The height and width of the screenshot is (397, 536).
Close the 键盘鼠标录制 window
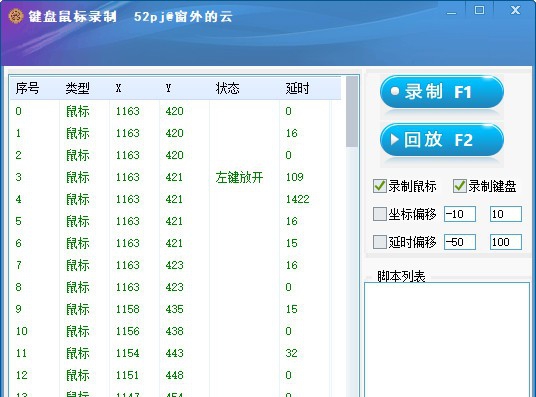[515, 10]
